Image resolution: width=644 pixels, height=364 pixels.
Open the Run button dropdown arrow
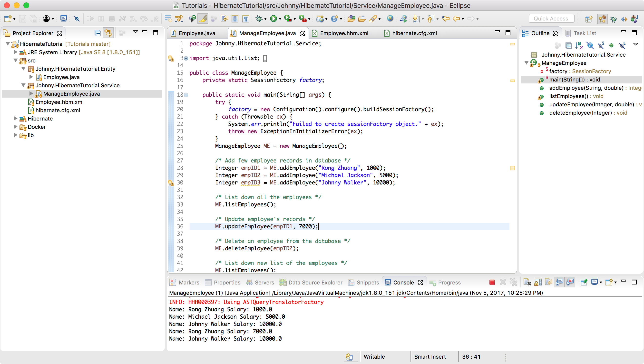[x=280, y=19]
